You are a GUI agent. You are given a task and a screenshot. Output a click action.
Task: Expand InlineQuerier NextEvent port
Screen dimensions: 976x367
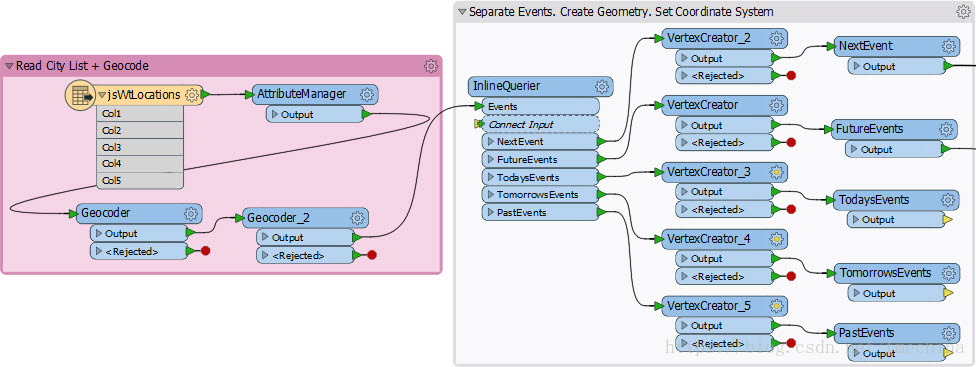tap(490, 142)
